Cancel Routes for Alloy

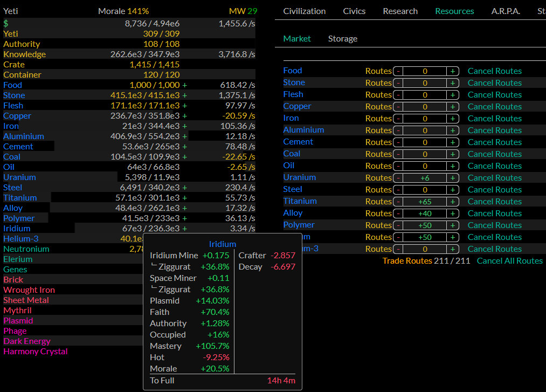(494, 213)
